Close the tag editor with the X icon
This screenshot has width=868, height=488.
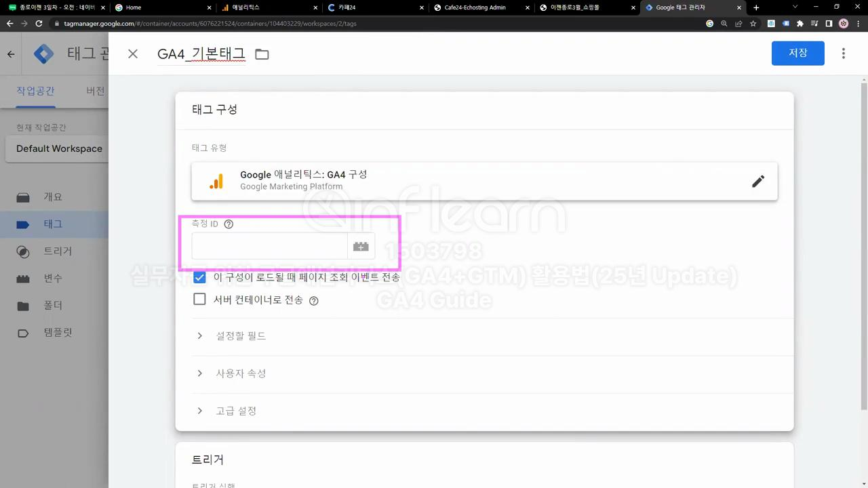[133, 54]
